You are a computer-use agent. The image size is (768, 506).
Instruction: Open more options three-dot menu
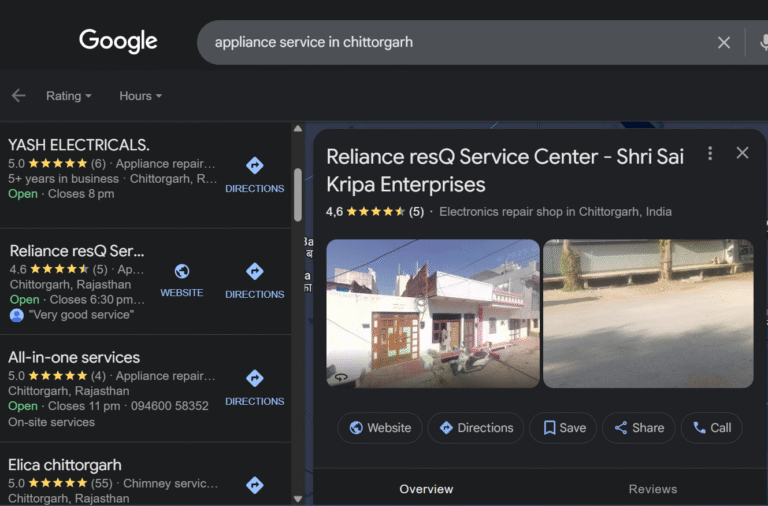pyautogui.click(x=710, y=153)
